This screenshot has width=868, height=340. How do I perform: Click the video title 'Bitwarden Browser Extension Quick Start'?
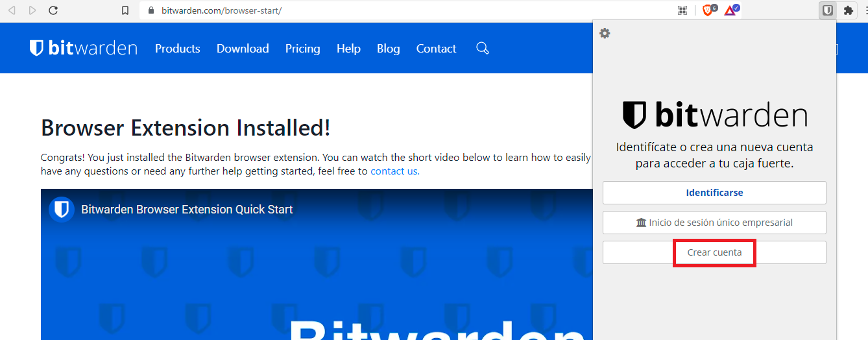coord(187,210)
